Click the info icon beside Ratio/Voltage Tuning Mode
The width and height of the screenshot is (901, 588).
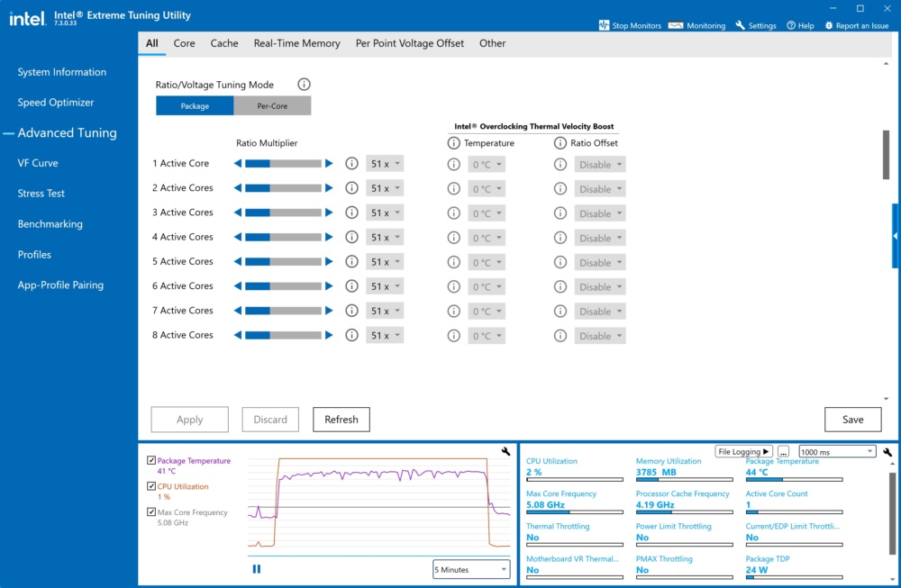[304, 85]
